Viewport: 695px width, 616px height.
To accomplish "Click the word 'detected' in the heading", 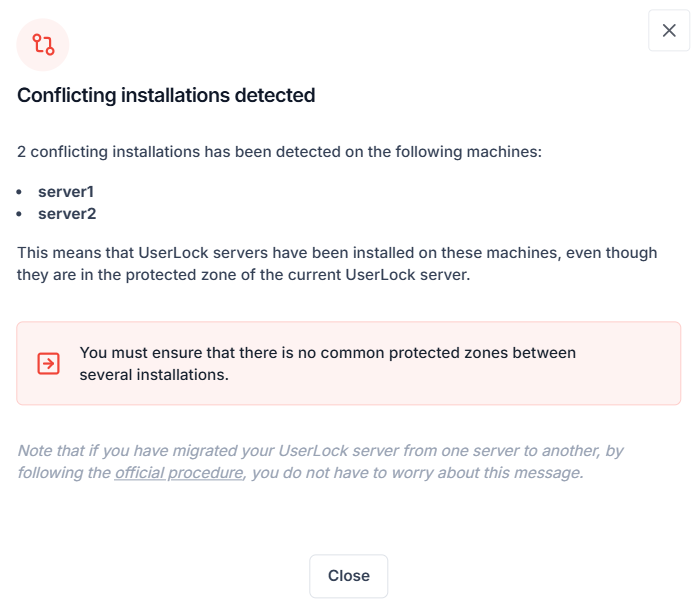I will pyautogui.click(x=274, y=96).
